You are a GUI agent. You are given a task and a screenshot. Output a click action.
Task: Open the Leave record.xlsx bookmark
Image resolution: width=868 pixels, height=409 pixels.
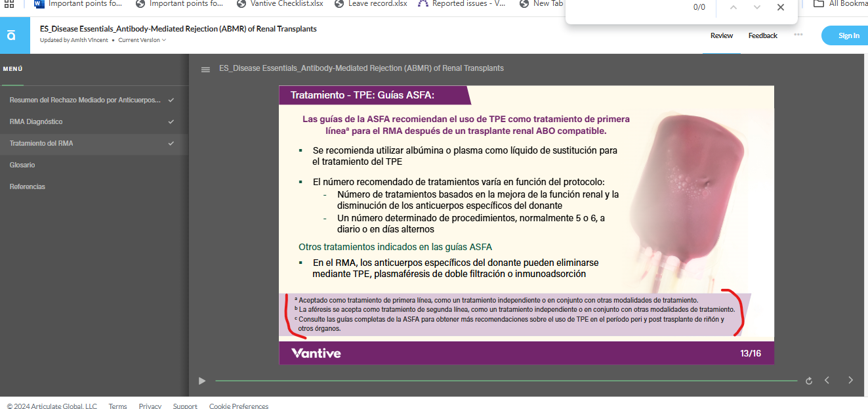(371, 3)
